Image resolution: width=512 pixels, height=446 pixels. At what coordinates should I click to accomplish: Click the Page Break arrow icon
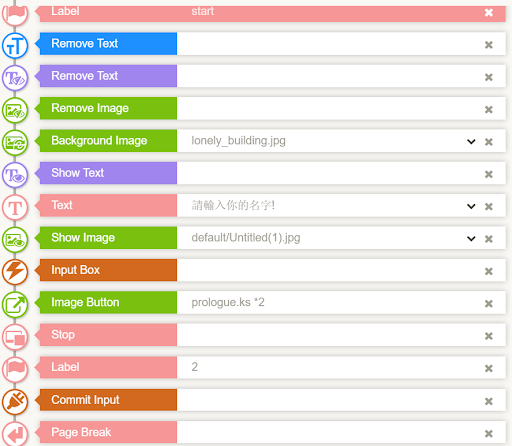[x=15, y=434]
